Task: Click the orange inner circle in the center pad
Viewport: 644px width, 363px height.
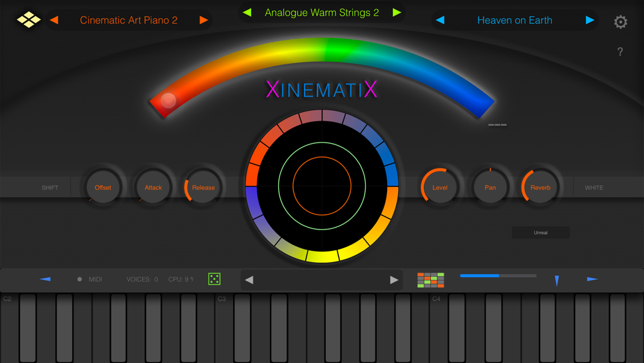Action: click(322, 186)
